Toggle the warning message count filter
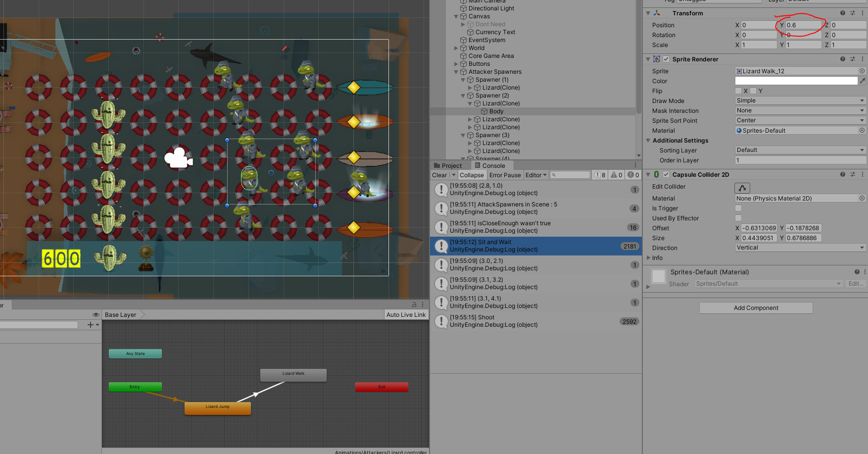 tap(616, 175)
